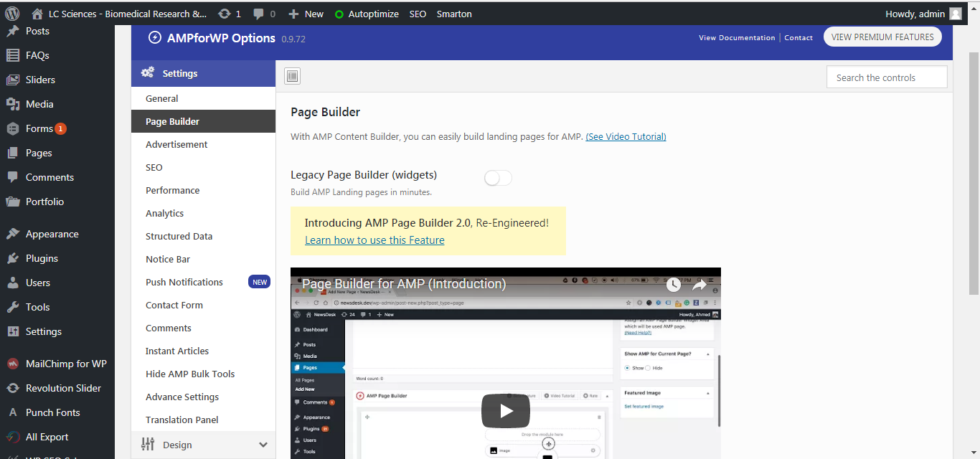Click the Posts pushpin icon
This screenshot has height=459, width=980.
13,31
